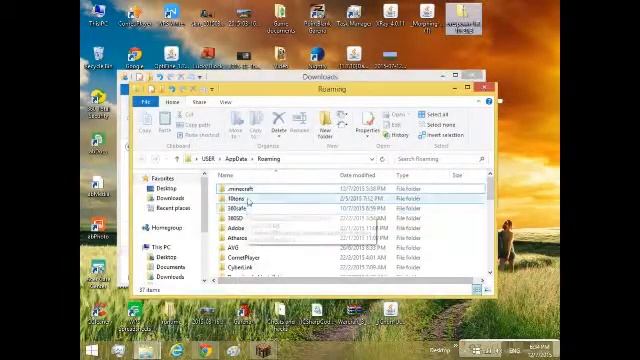The image size is (640, 360).
Task: Select the 10tons folder
Action: pyautogui.click(x=351, y=199)
